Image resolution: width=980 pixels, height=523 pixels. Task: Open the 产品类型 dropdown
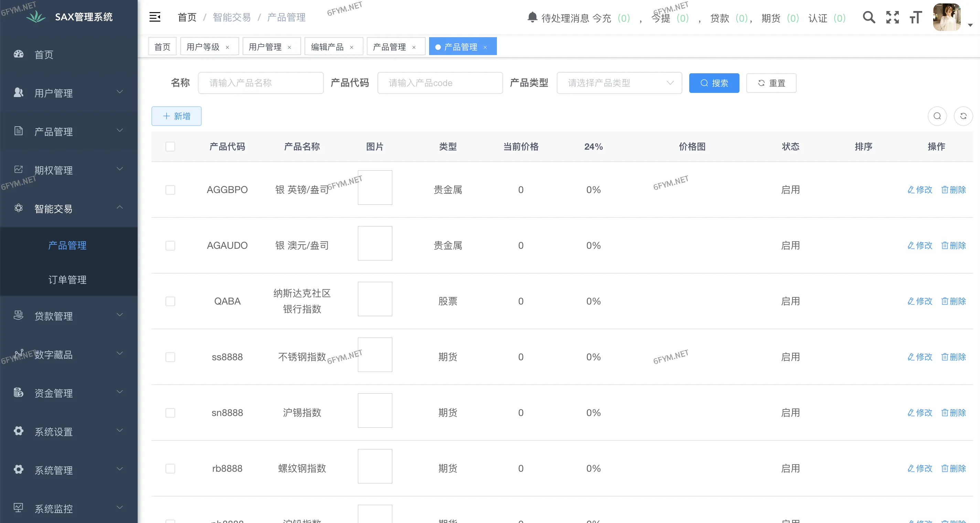pos(619,83)
